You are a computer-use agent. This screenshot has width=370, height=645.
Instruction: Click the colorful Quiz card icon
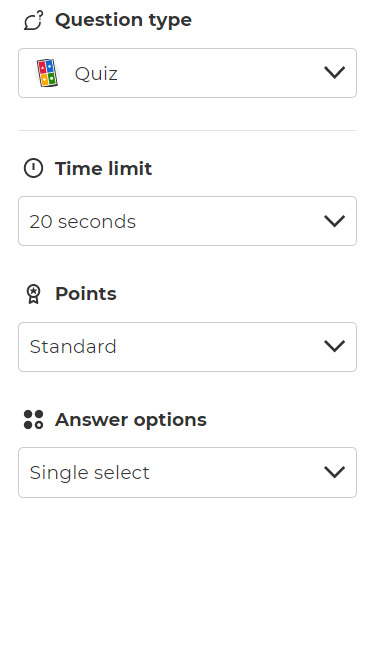point(47,73)
